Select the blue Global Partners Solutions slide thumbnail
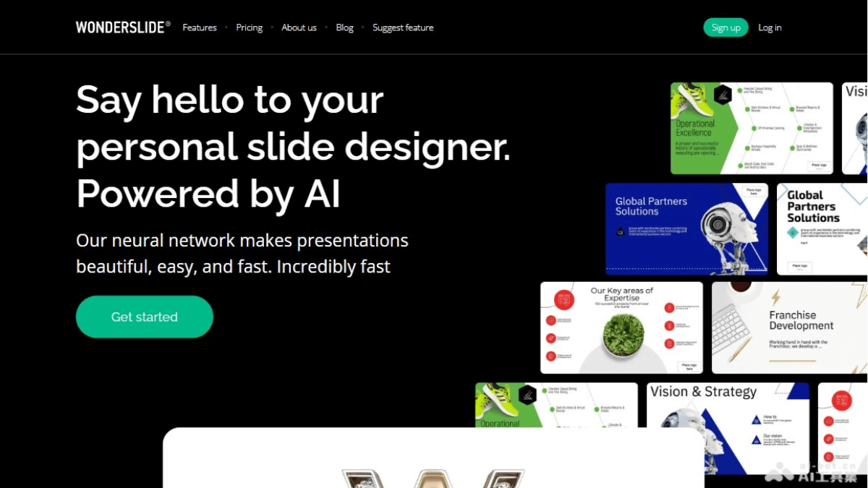This screenshot has width=868, height=488. (686, 228)
